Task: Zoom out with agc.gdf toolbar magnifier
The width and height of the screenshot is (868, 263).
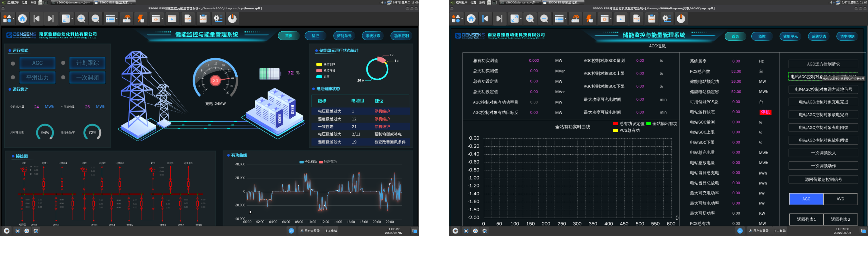Action: tap(544, 18)
